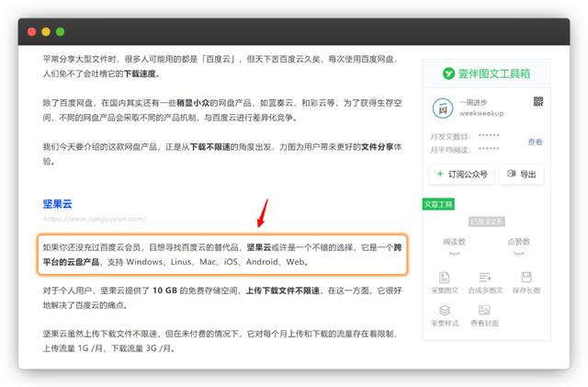This screenshot has width=588, height=387.
Task: Click the bold text 稍显小众
Action: tap(193, 103)
